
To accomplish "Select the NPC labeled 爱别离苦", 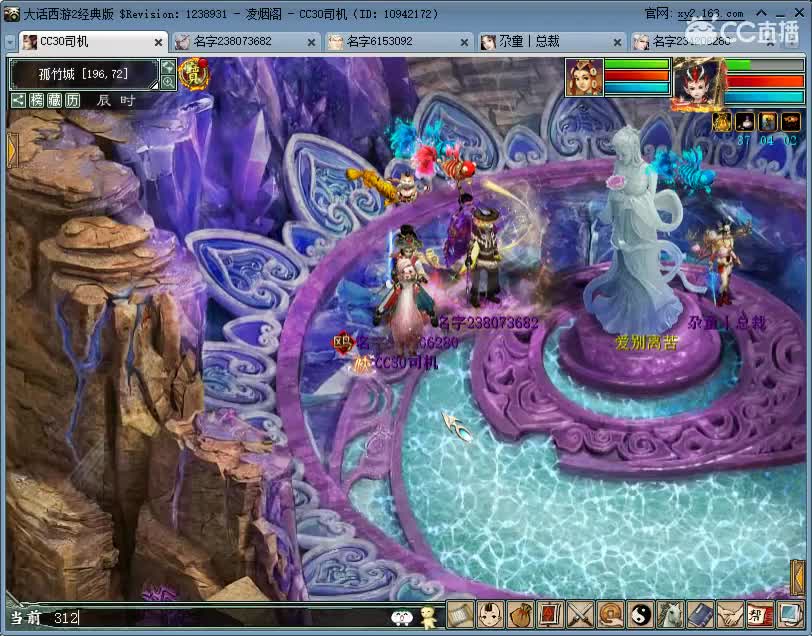I will [646, 342].
